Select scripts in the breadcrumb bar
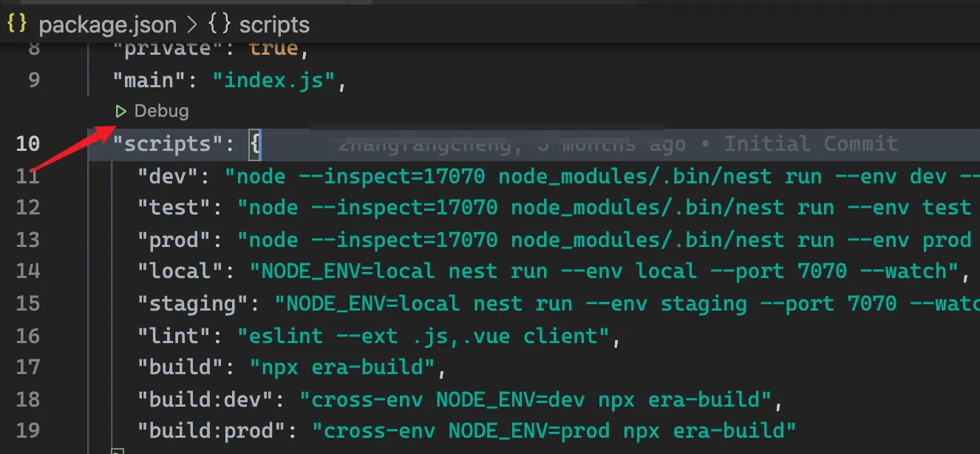Image resolution: width=980 pixels, height=454 pixels. [x=274, y=24]
